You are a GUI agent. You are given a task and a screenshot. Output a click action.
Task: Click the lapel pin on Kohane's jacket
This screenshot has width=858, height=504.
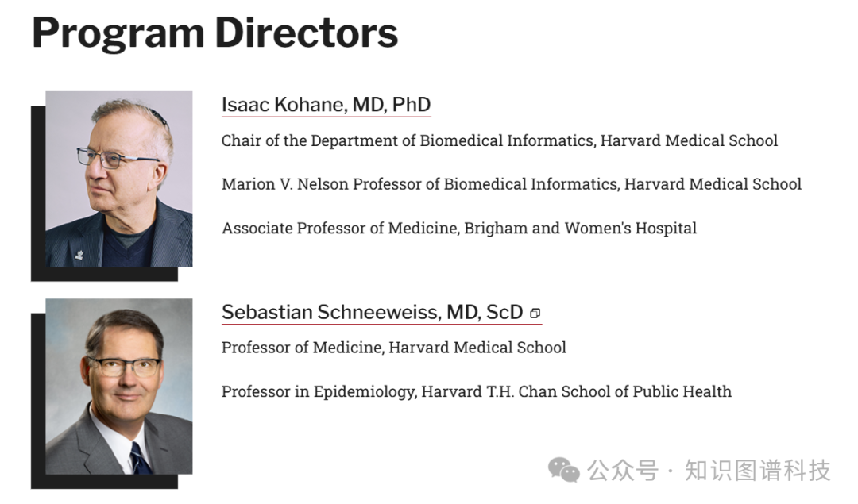[79, 254]
